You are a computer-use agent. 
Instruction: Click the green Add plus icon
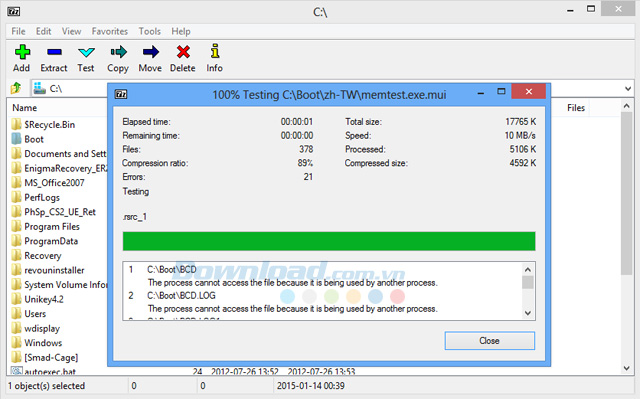tap(22, 52)
